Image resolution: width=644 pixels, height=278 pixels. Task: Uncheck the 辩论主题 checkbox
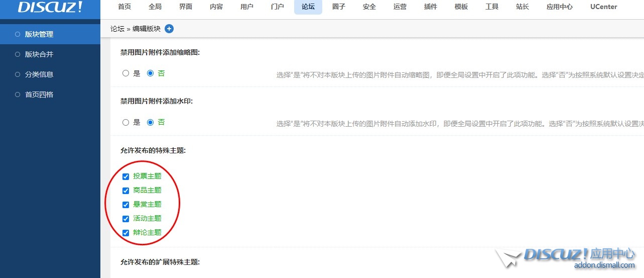[x=126, y=233]
